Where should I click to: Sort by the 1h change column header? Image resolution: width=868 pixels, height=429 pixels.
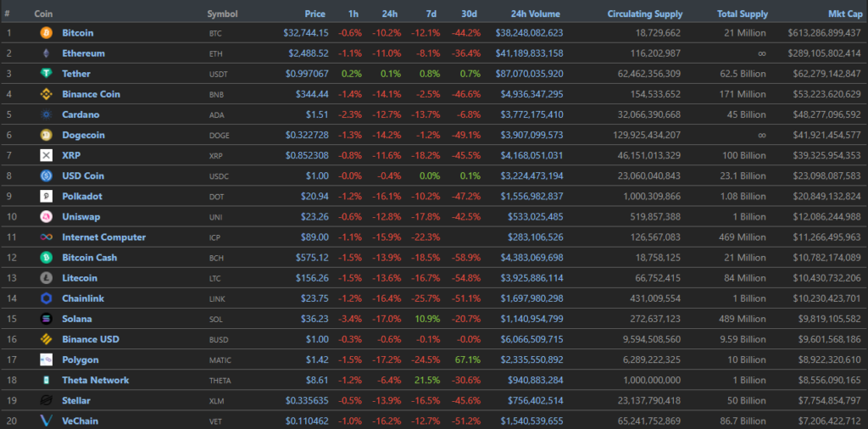(353, 14)
